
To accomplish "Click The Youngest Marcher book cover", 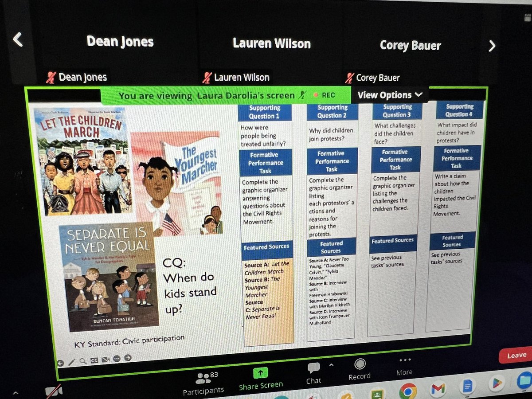I will (x=177, y=183).
